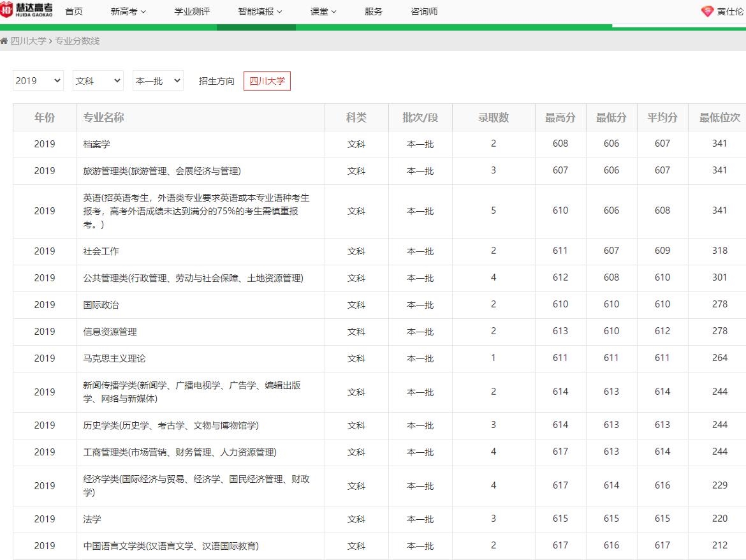The image size is (746, 560).
Task: Open the 本一批 batch dropdown
Action: pyautogui.click(x=158, y=80)
